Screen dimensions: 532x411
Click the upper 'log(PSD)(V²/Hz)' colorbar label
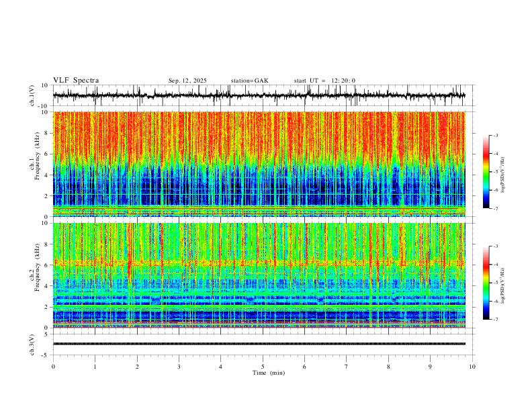point(502,175)
